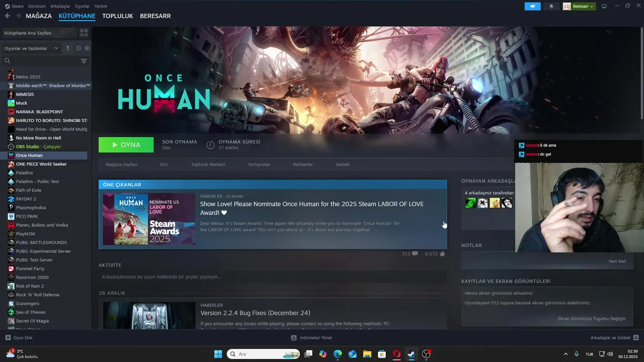Open the announcements megaphone button
The image size is (644, 362).
(x=532, y=6)
